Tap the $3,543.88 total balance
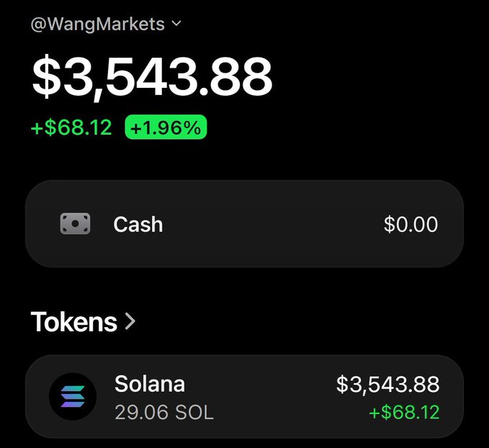The width and height of the screenshot is (489, 448). tap(152, 76)
